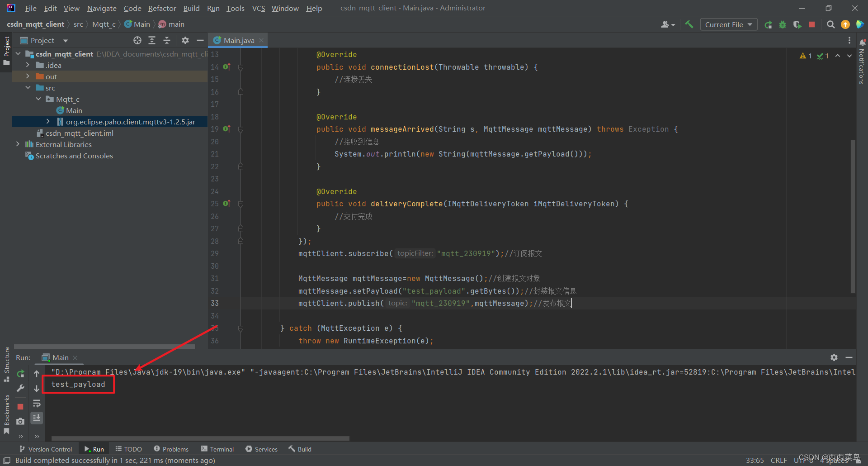Click the editor vertical scrollbar
The height and width of the screenshot is (466, 868).
853,216
